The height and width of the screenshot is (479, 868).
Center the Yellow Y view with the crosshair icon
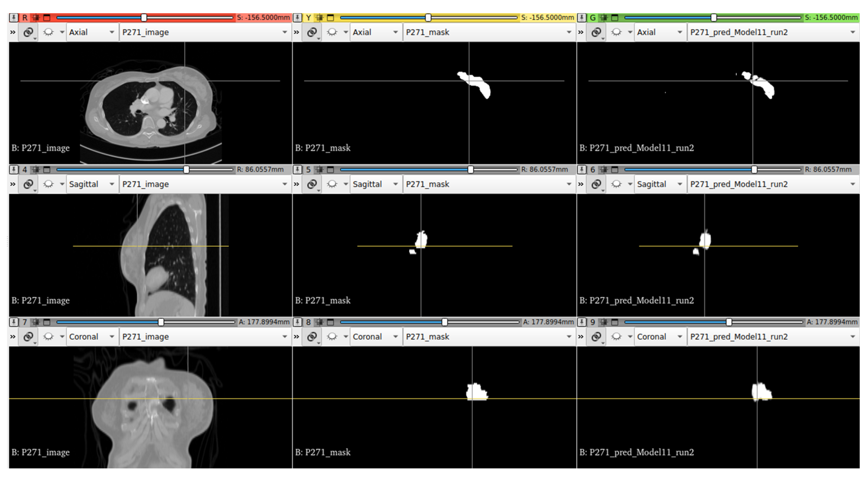click(320, 17)
